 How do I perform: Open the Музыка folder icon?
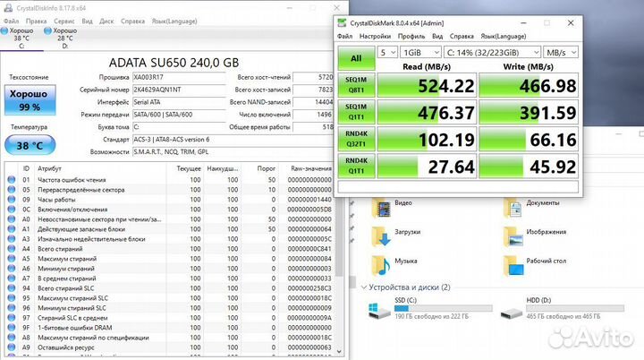(381, 265)
